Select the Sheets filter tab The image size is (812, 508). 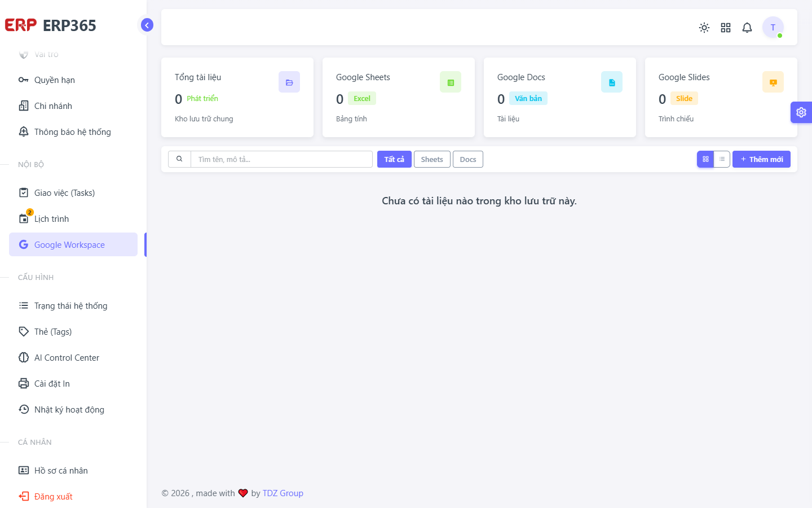(x=432, y=159)
